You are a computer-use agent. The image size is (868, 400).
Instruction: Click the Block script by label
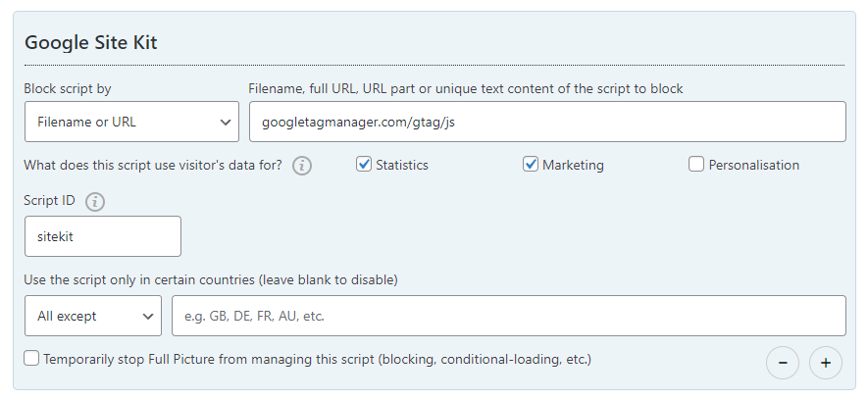point(68,88)
